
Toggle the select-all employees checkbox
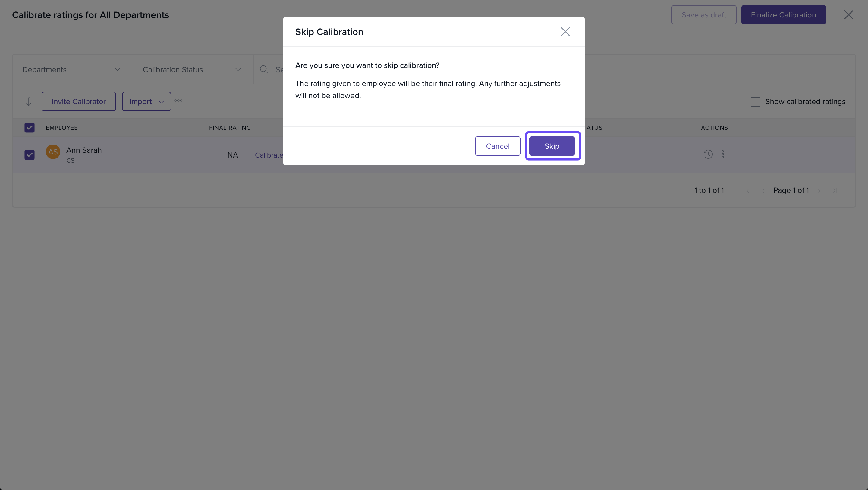(x=29, y=127)
